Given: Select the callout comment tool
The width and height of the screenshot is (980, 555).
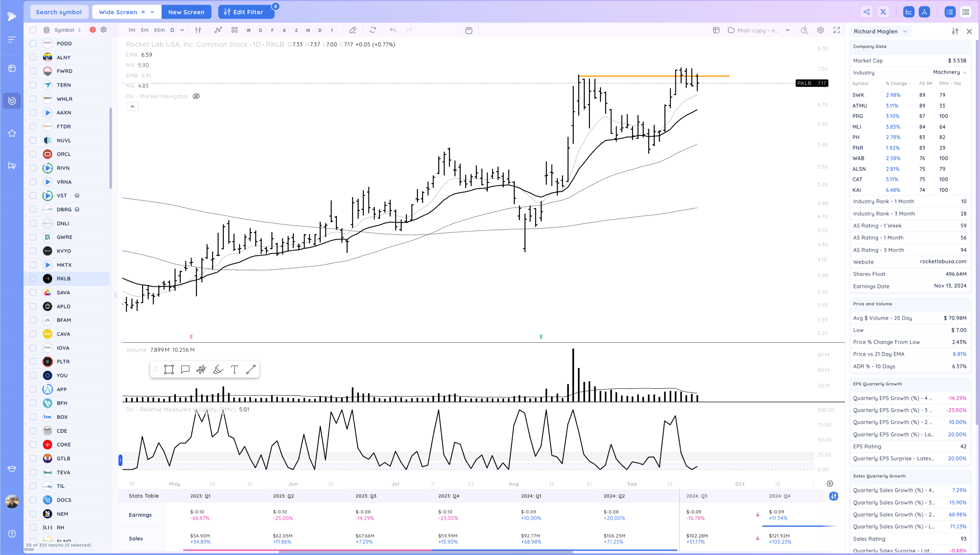Looking at the screenshot, I should pyautogui.click(x=185, y=369).
